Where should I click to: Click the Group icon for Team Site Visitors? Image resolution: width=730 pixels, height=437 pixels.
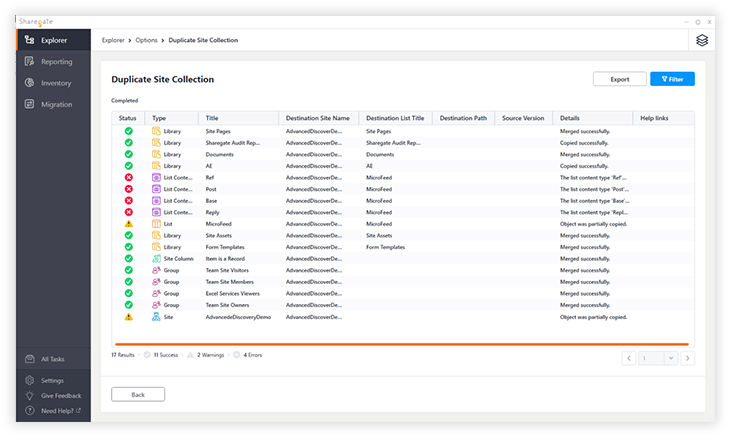tap(156, 270)
